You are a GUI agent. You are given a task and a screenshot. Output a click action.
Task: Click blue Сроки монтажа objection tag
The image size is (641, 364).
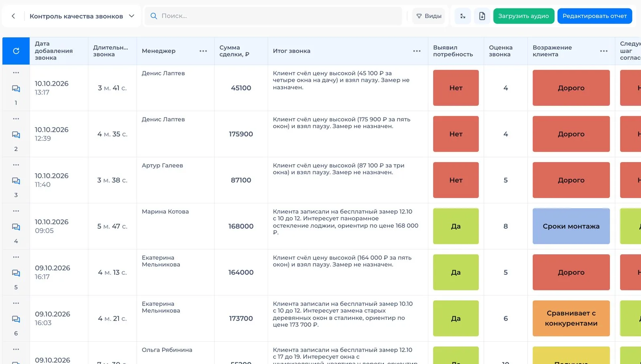(x=571, y=226)
